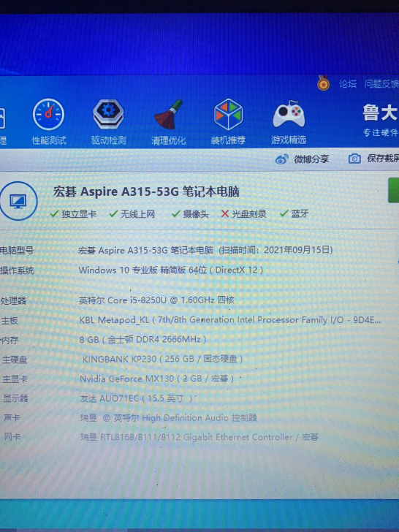Click the 主硬盘 row label
The width and height of the screenshot is (399, 532).
pyautogui.click(x=15, y=360)
